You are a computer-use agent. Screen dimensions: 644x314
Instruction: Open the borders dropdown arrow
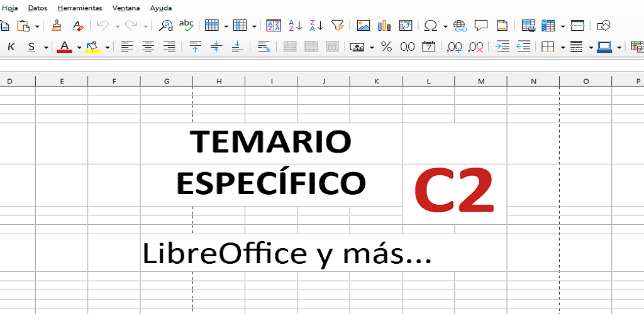(x=563, y=48)
